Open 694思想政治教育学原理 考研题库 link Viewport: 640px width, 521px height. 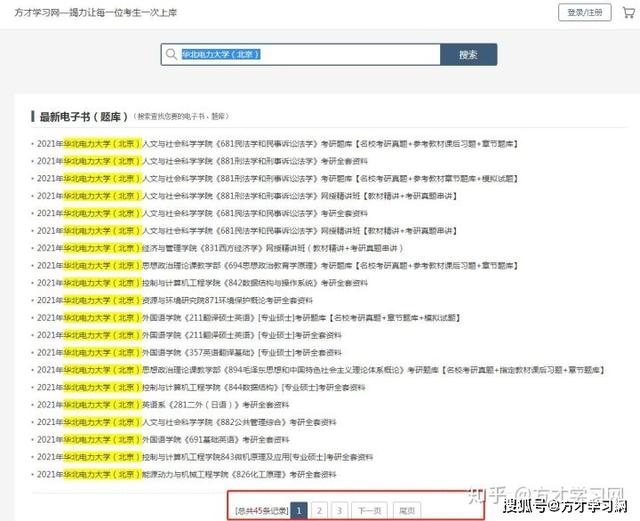[x=277, y=265]
